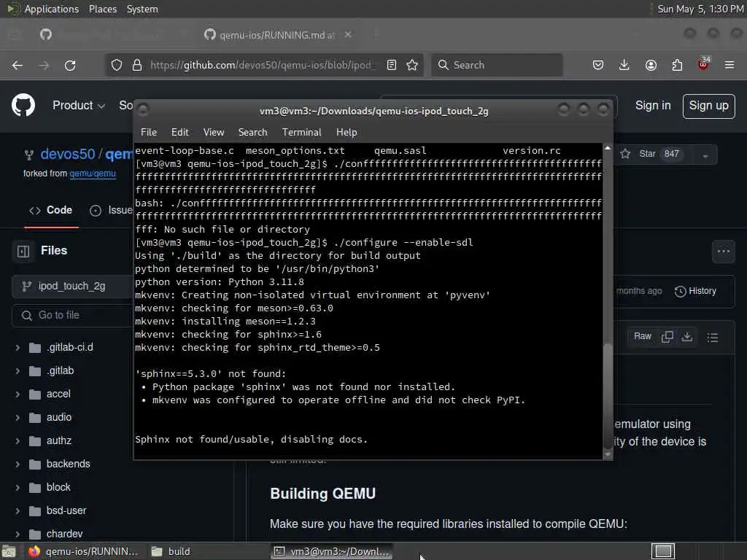Open the chardev folder
Image resolution: width=747 pixels, height=560 pixels.
click(64, 534)
